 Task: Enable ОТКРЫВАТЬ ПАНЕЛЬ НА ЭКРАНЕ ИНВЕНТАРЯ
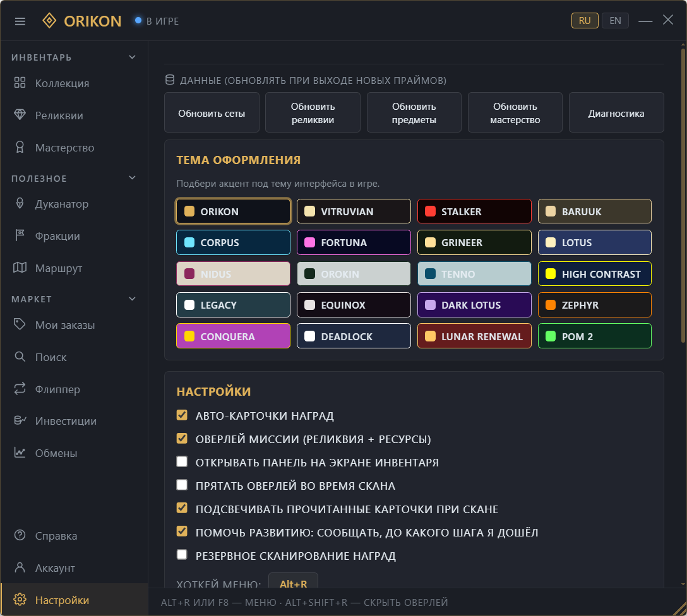(182, 462)
